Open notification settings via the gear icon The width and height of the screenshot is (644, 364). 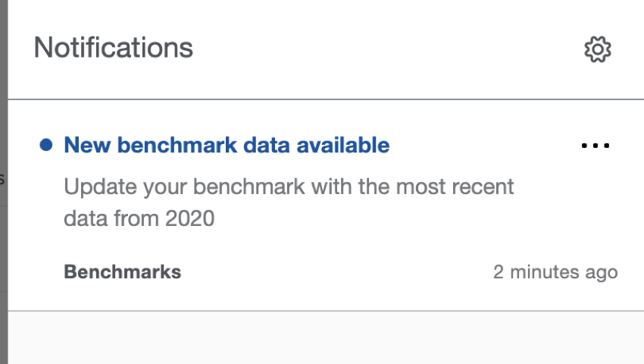point(598,49)
